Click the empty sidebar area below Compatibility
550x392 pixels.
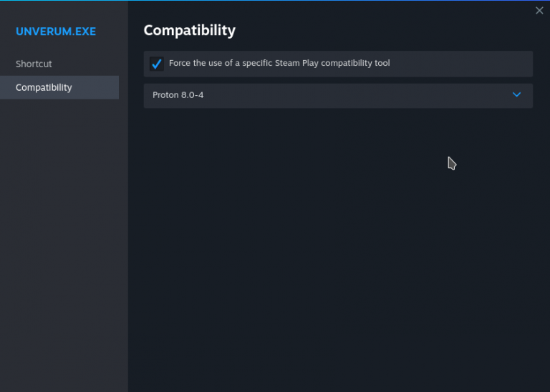click(63, 236)
